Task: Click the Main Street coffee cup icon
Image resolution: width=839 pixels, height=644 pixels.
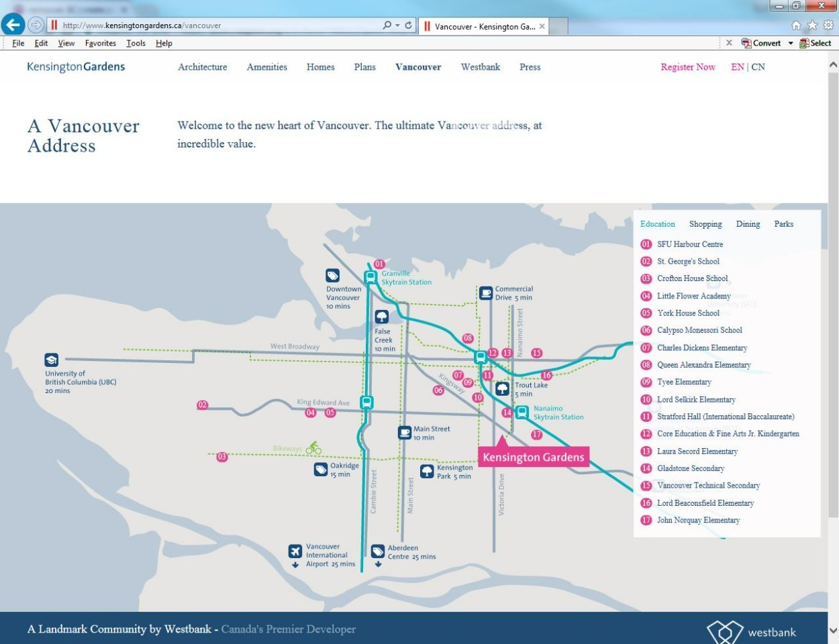Action: coord(404,433)
